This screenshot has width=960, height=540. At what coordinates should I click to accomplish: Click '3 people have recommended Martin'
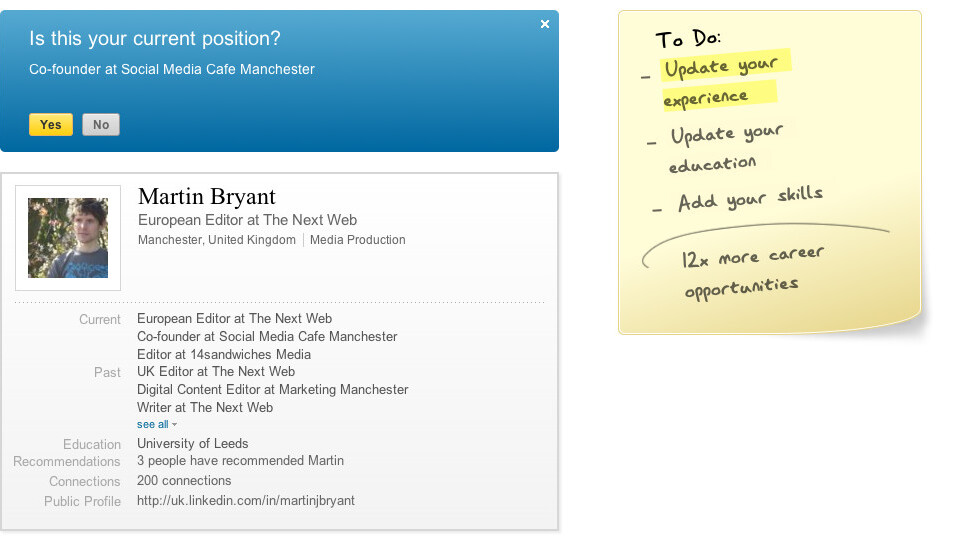pyautogui.click(x=240, y=461)
